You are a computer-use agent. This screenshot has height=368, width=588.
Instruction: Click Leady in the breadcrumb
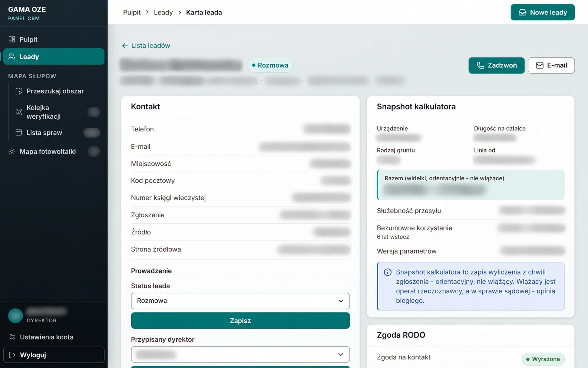pos(163,12)
